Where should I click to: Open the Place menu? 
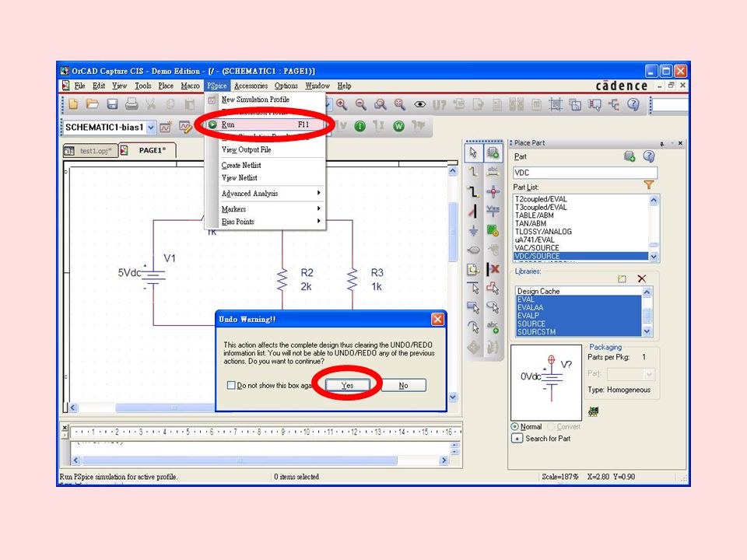pos(166,86)
